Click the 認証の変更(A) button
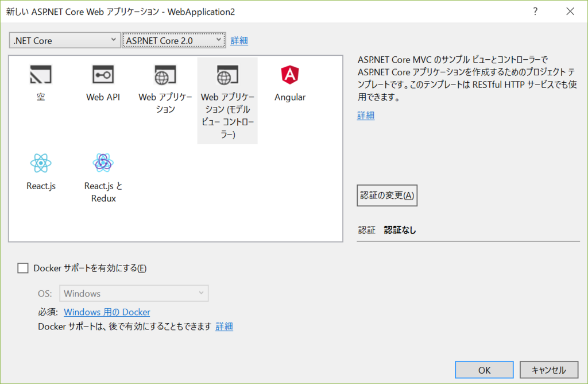 (x=387, y=195)
